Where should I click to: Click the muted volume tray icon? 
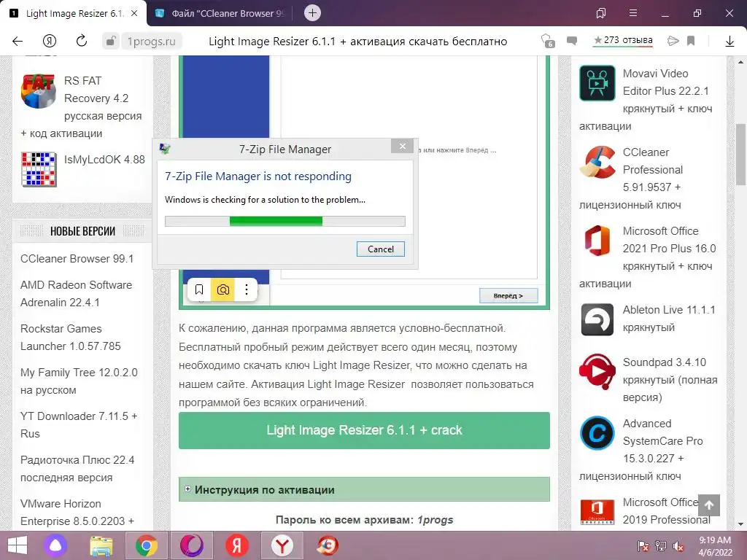click(678, 546)
